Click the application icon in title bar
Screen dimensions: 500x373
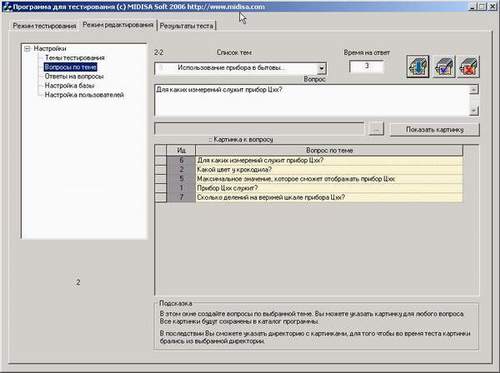point(7,7)
